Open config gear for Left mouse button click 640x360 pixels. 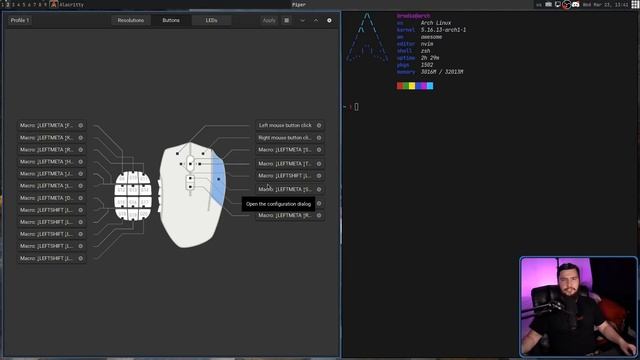pyautogui.click(x=319, y=126)
